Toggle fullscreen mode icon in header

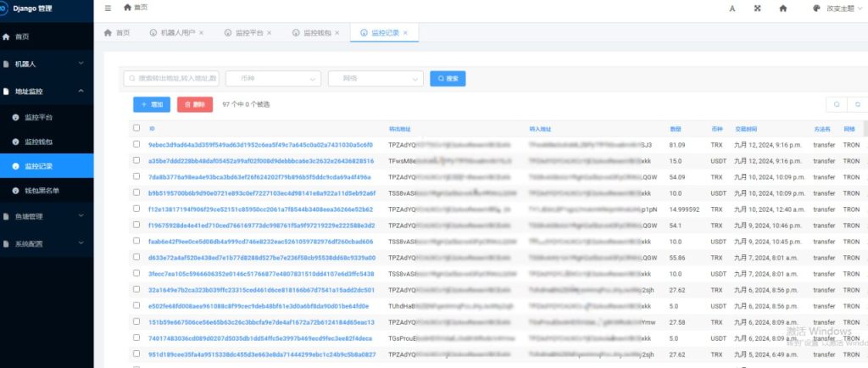point(757,8)
